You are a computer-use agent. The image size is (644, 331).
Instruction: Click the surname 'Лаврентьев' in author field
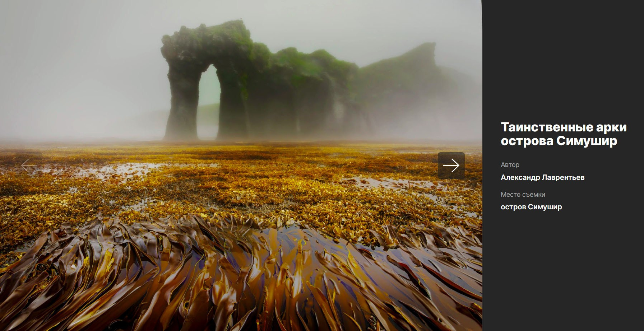(563, 177)
